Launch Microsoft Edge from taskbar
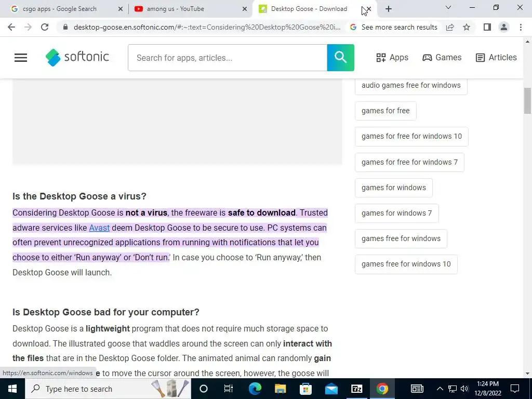The image size is (532, 399). click(x=255, y=389)
